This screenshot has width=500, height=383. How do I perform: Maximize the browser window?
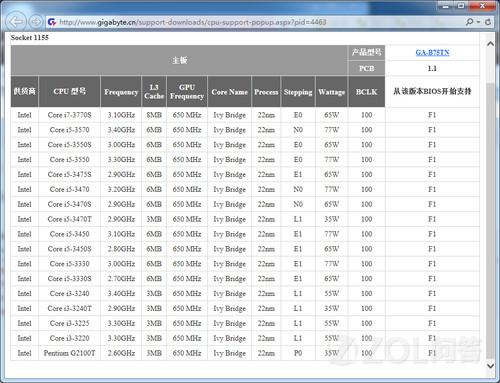coord(462,5)
